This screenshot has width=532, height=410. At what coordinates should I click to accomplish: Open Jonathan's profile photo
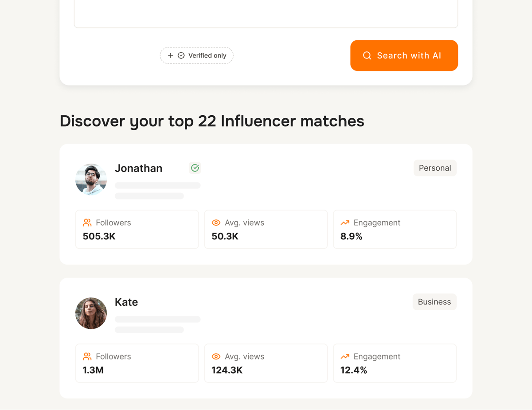pos(91,180)
